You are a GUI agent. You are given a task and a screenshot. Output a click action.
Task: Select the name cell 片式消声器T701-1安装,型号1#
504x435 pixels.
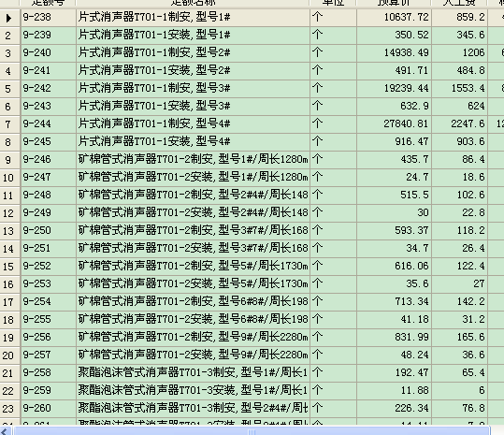[193, 35]
